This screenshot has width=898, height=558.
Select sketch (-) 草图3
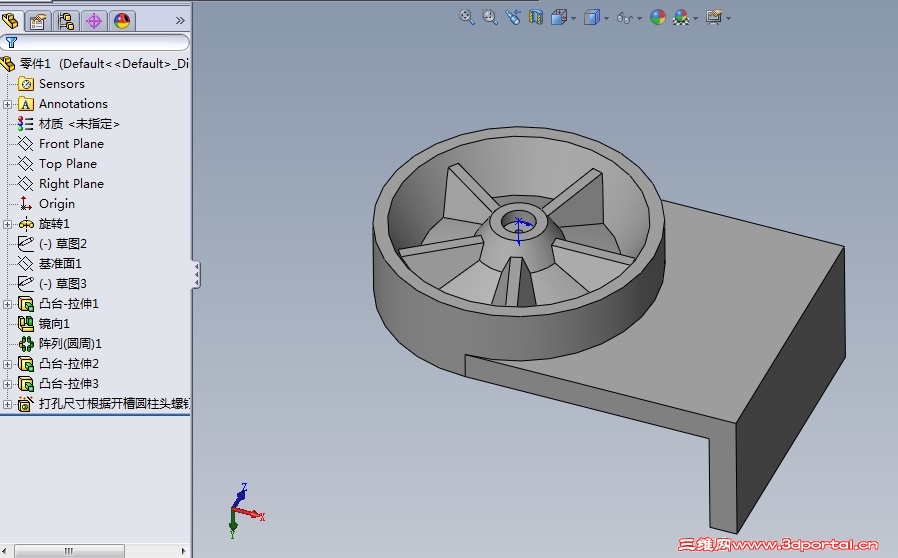coord(63,284)
